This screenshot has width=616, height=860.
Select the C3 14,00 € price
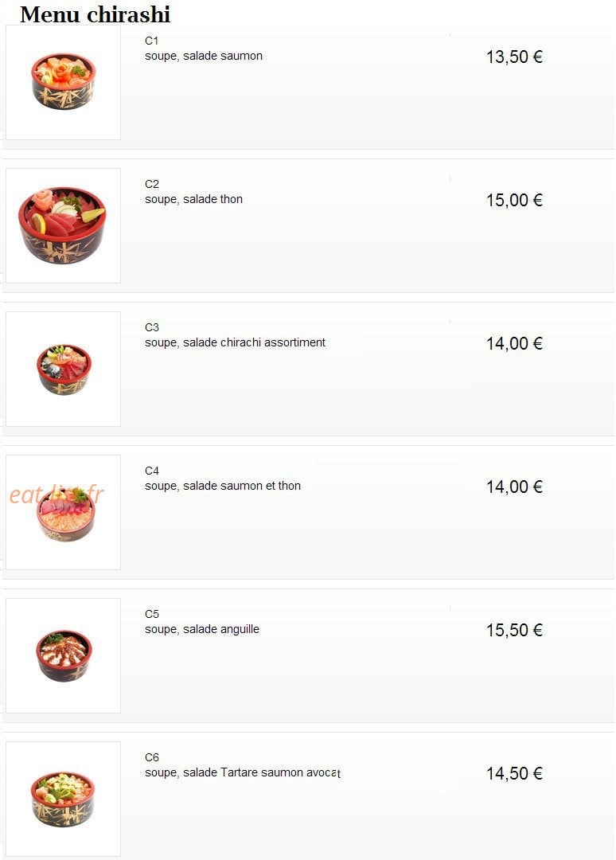(514, 343)
